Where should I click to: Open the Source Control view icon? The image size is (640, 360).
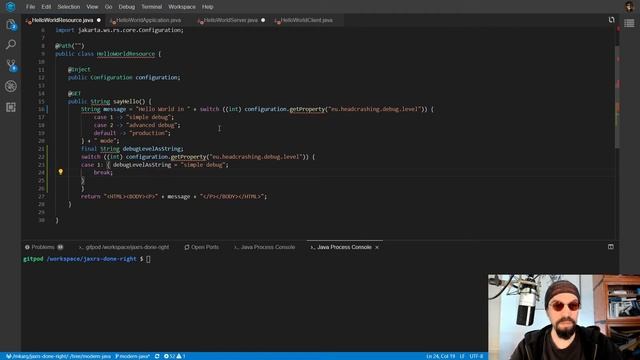pyautogui.click(x=11, y=65)
